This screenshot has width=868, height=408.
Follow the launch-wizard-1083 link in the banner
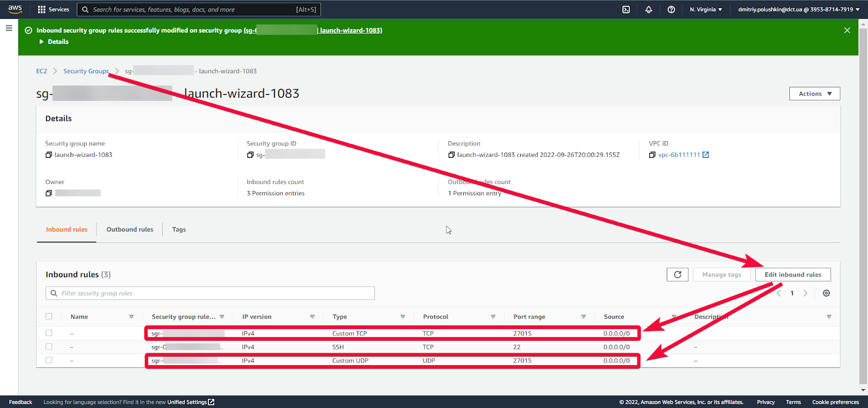[351, 30]
